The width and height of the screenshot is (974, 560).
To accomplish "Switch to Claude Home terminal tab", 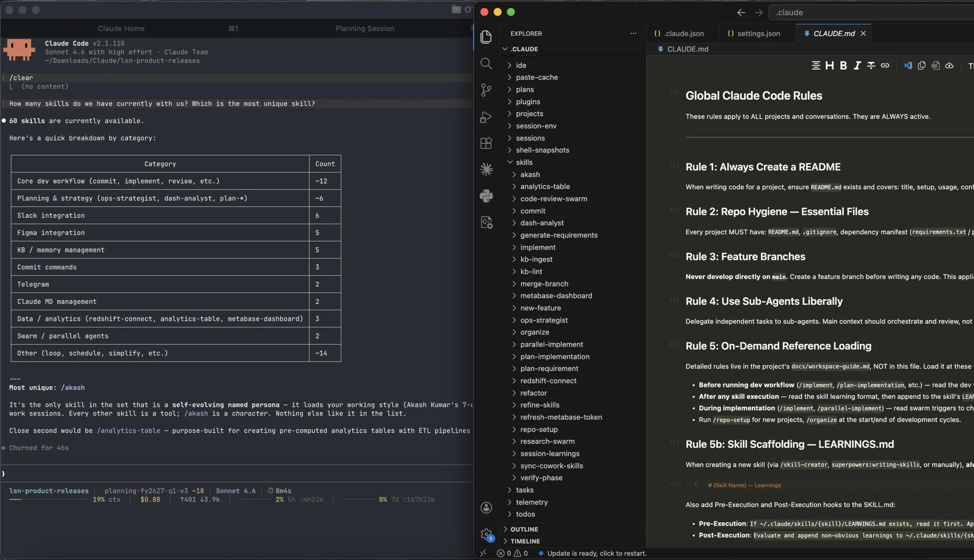I will (x=121, y=29).
